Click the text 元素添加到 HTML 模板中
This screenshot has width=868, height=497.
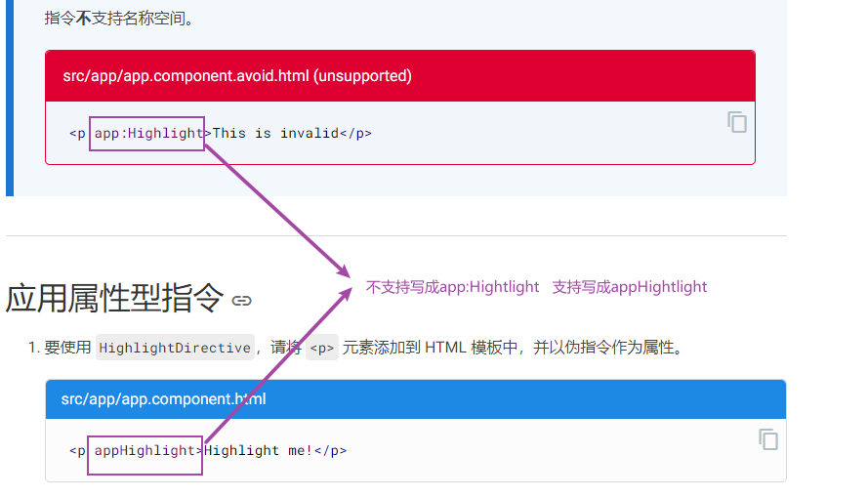[x=430, y=348]
